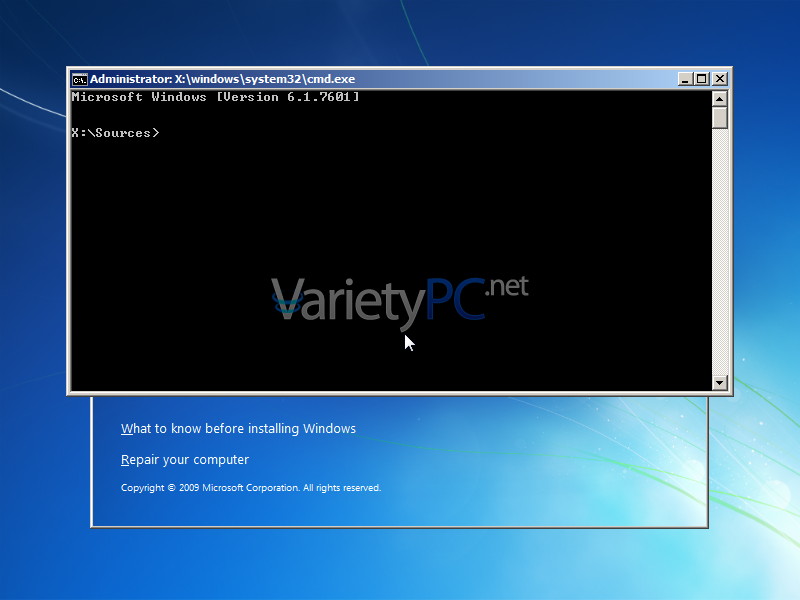The width and height of the screenshot is (800, 600).
Task: Open the cmd.exe system menu icon
Action: click(x=79, y=80)
